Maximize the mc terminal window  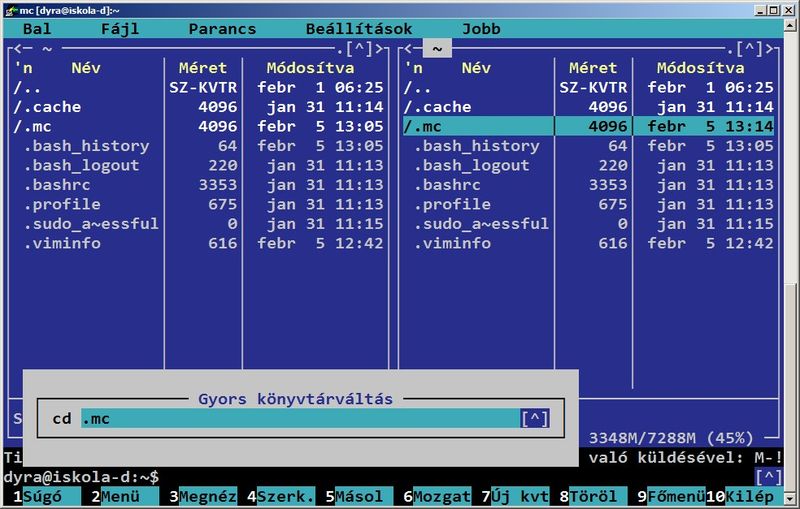pyautogui.click(x=773, y=10)
